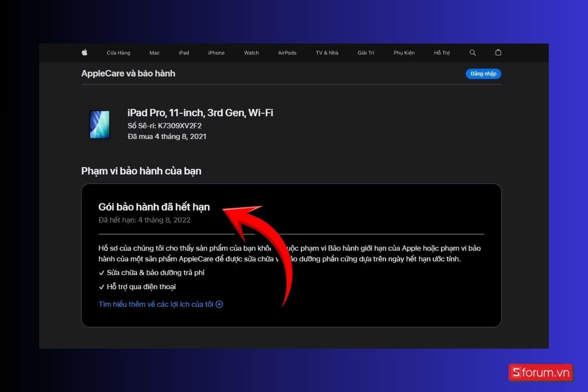Click the iPad Pro product thumbnail
The width and height of the screenshot is (588, 392).
pos(99,124)
